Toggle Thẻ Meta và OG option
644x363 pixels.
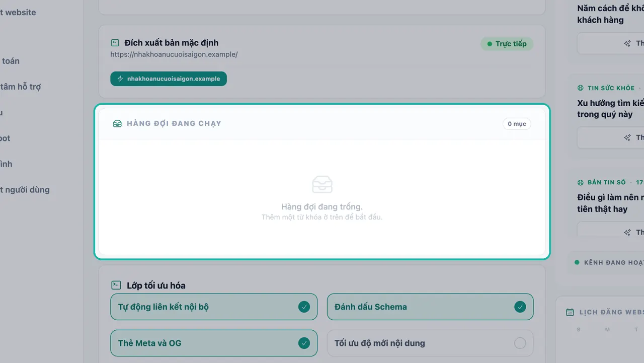tap(214, 343)
